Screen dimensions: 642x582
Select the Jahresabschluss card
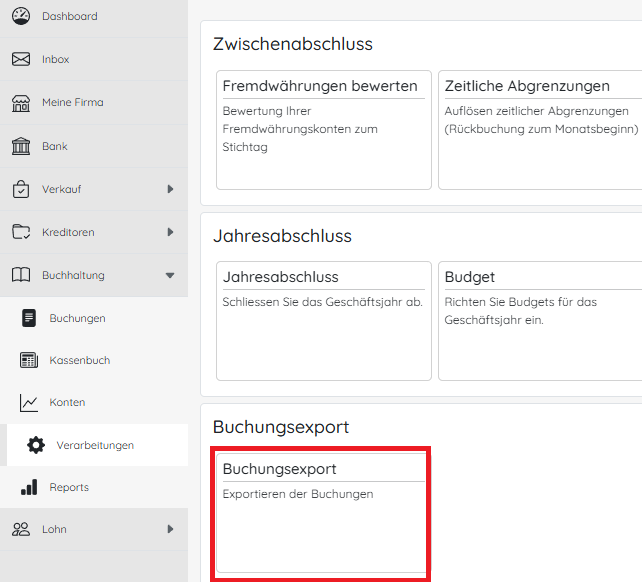pyautogui.click(x=323, y=320)
